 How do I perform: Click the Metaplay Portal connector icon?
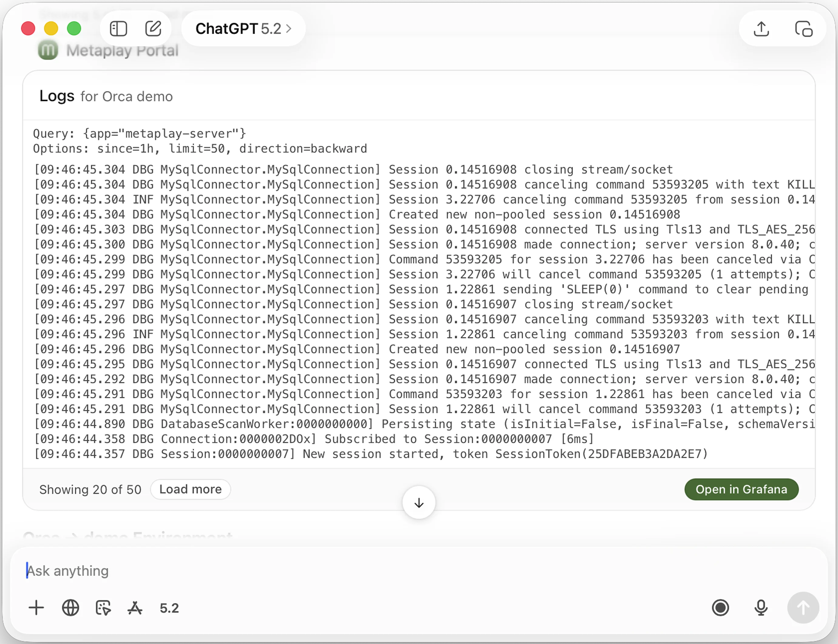point(48,49)
